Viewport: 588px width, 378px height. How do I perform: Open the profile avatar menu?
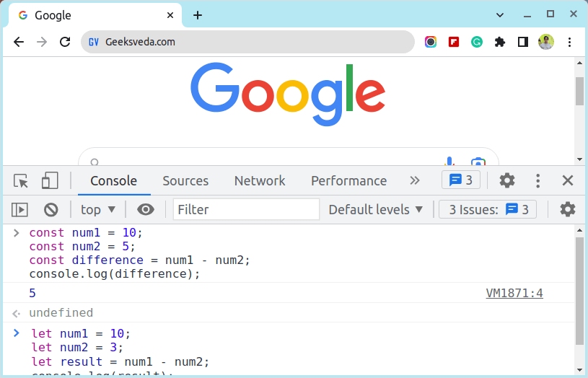[546, 42]
